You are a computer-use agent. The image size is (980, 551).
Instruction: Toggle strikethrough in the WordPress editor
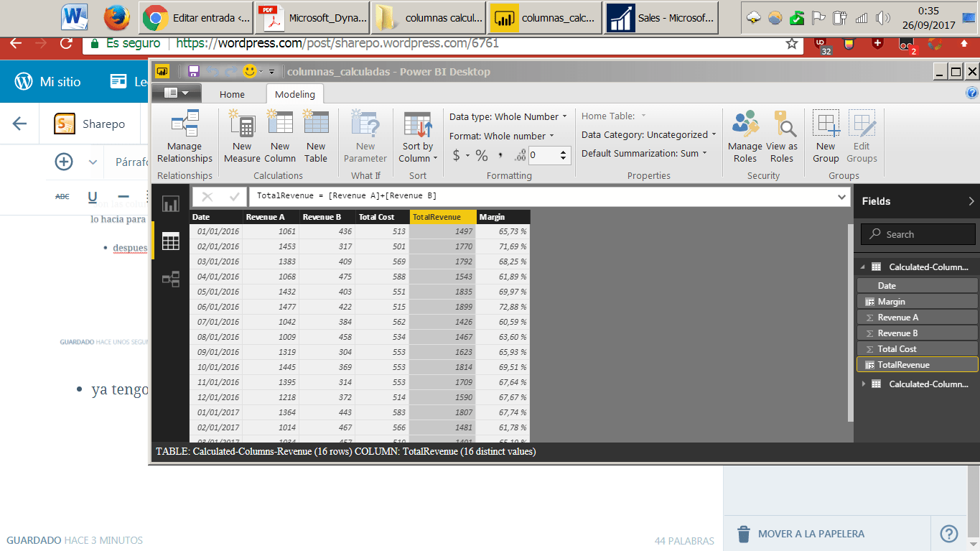[x=62, y=196]
